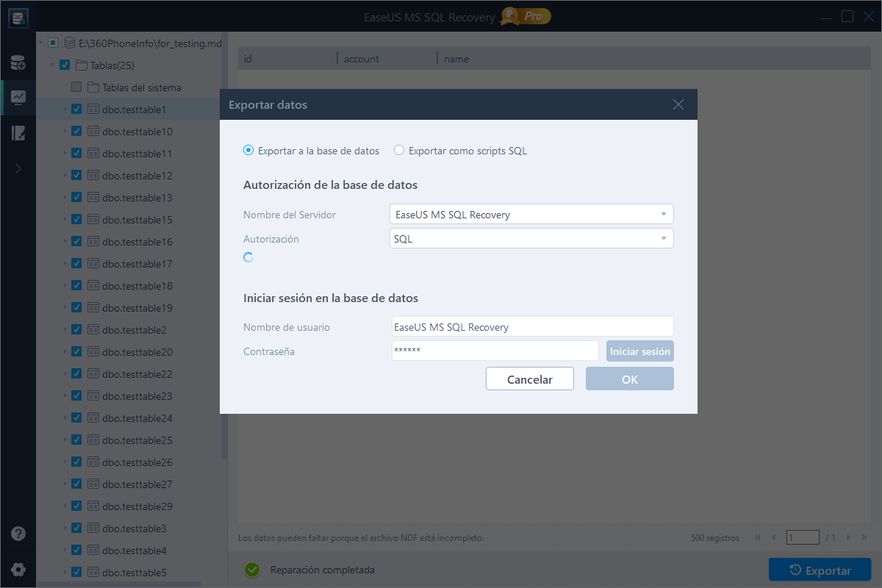This screenshot has width=882, height=588.
Task: Select dbo.testtable29 row
Action: (x=128, y=506)
